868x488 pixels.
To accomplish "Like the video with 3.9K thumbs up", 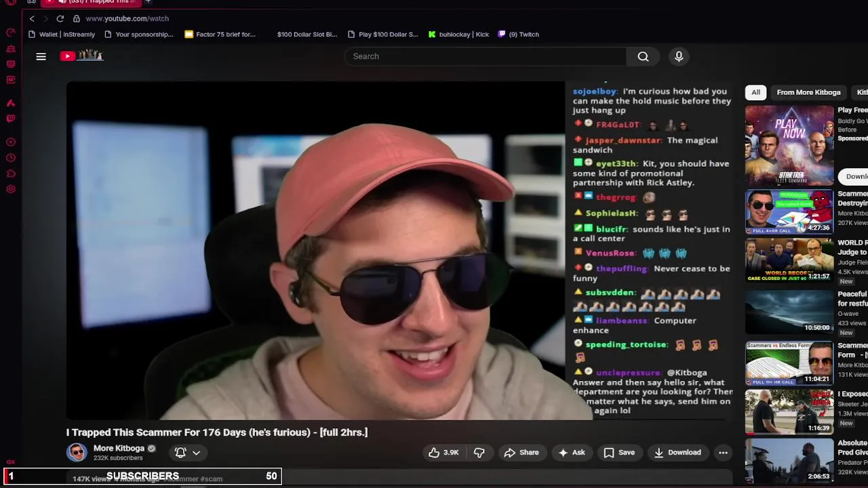I will (443, 452).
